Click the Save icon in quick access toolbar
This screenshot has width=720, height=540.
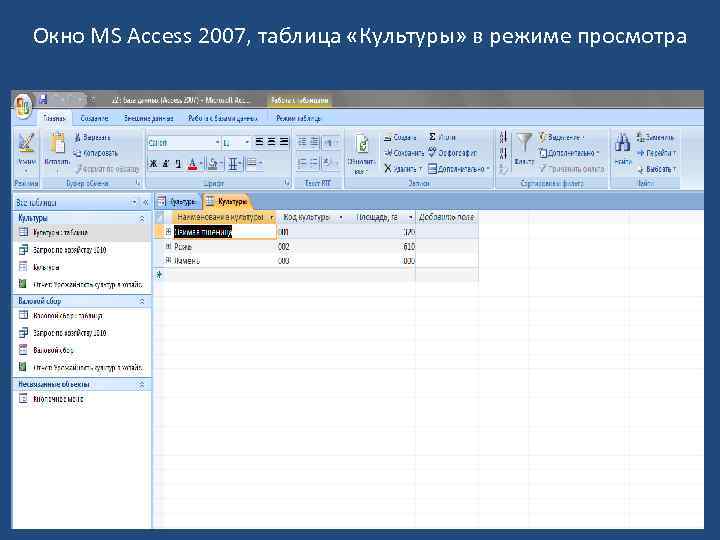(44, 100)
